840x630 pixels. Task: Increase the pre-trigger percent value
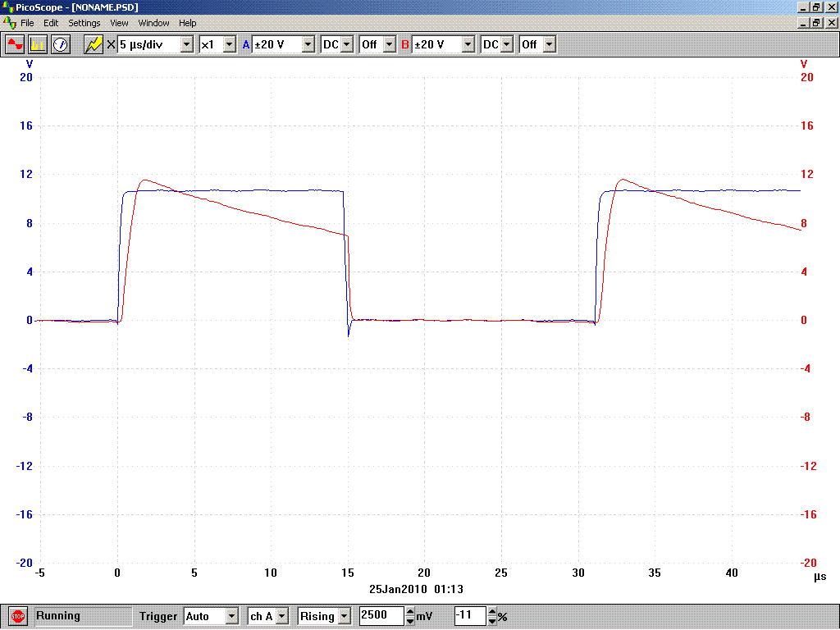492,612
